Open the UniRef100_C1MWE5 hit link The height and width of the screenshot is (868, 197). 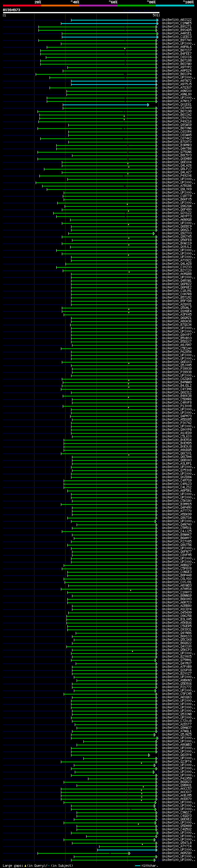pyautogui.click(x=177, y=23)
